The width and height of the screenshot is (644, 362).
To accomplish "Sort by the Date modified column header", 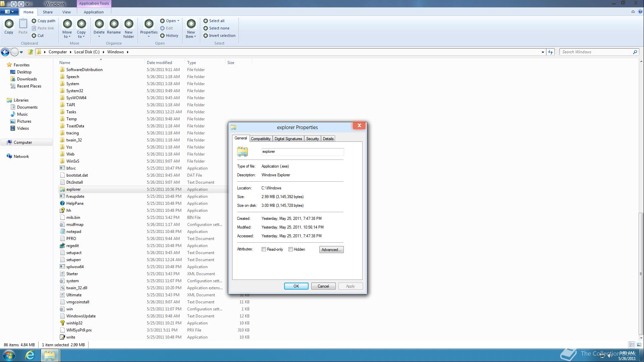I will [x=164, y=63].
